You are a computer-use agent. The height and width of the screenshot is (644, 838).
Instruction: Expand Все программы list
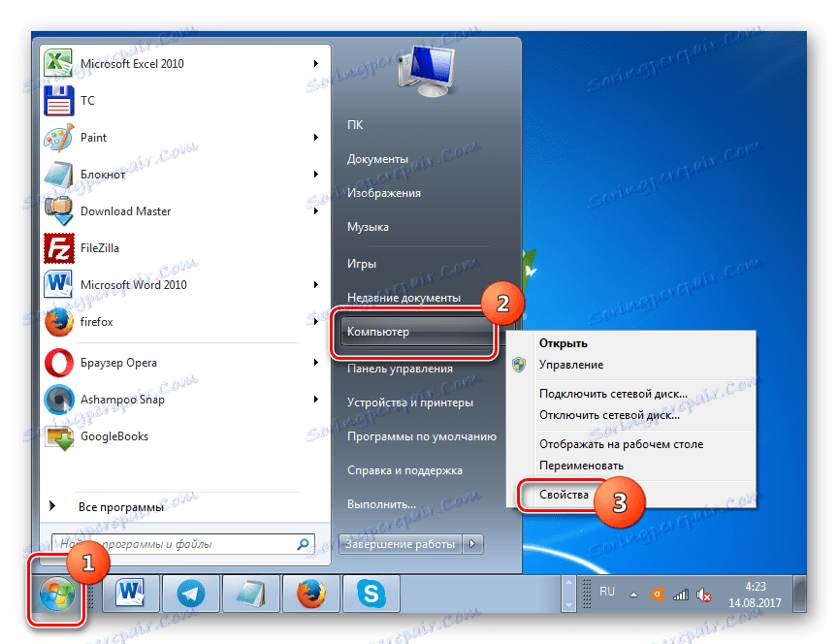121,506
